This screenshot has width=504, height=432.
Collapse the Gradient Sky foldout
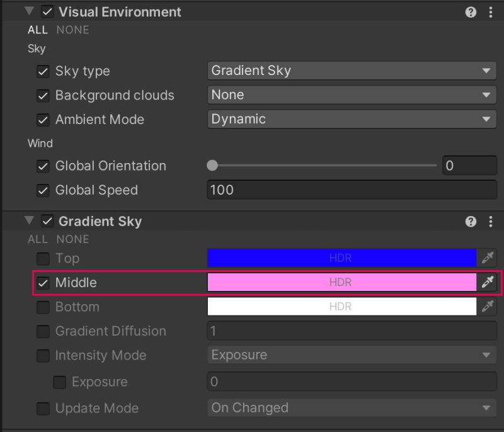pyautogui.click(x=28, y=221)
